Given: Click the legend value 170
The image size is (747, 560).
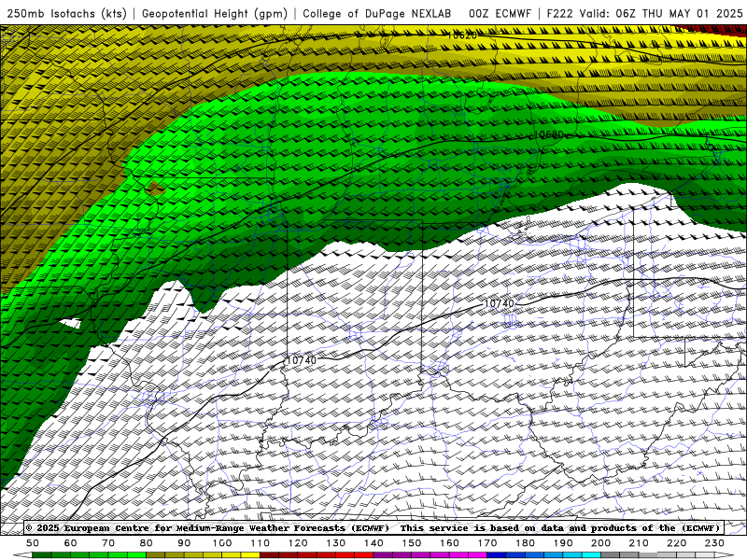Looking at the screenshot, I should click(486, 543).
